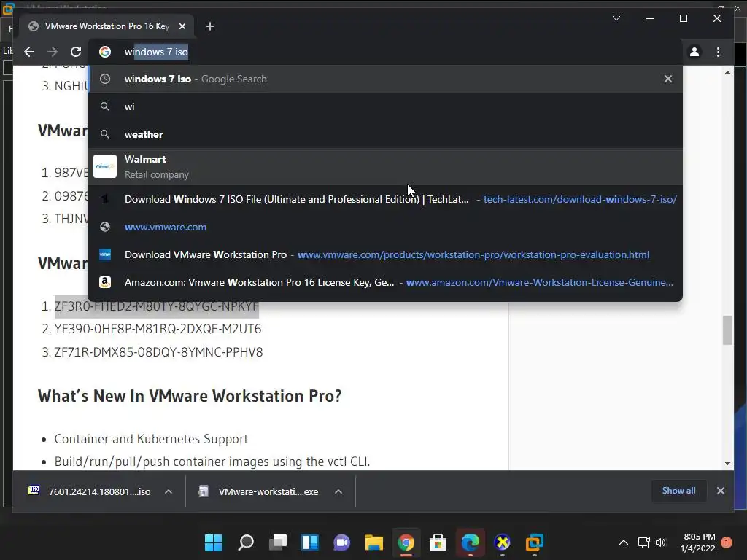The height and width of the screenshot is (560, 747).
Task: Select the 'windows 7 iso' Google Search suggestion
Action: click(x=385, y=79)
